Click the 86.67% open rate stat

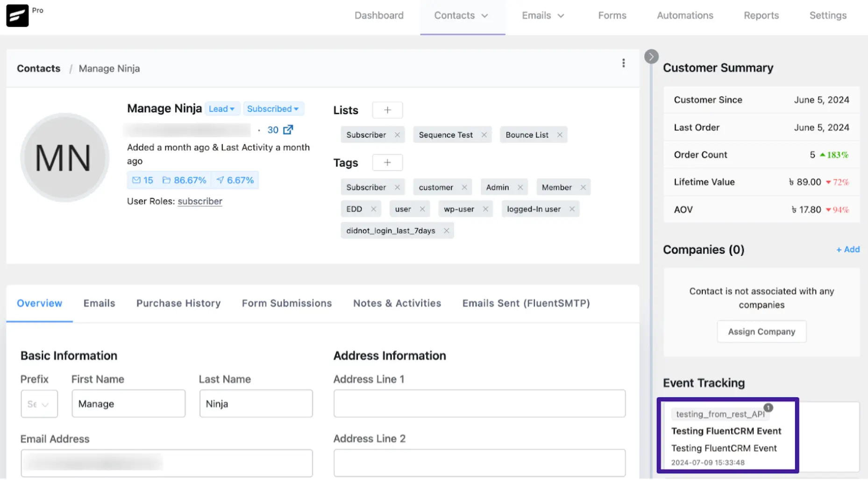[x=184, y=180]
